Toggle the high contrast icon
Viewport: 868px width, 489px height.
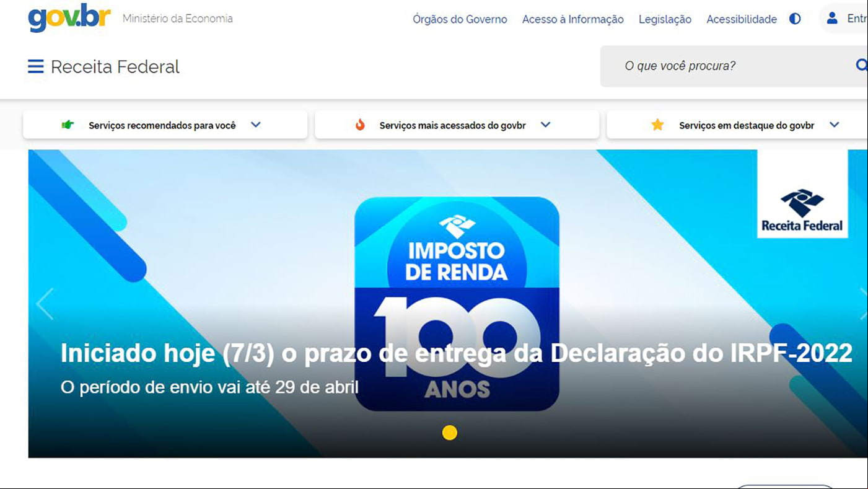(x=795, y=19)
